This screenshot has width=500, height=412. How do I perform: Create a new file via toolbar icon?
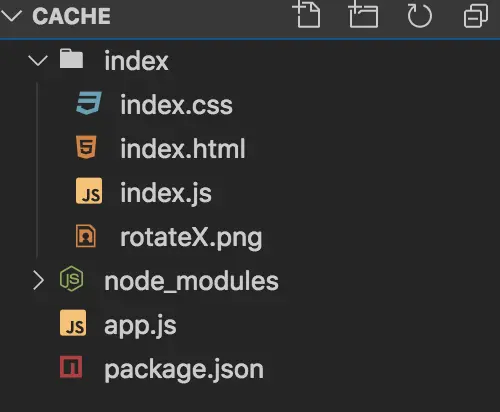point(306,15)
